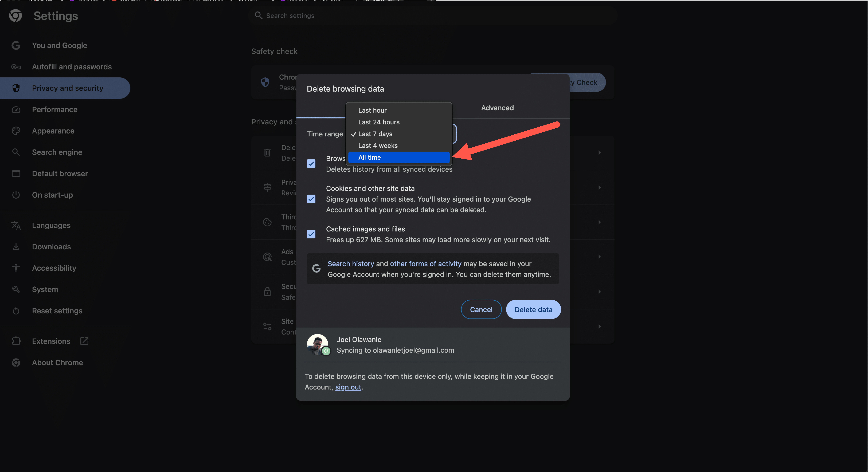
Task: Click the palette icon for Appearance
Action: tap(16, 131)
